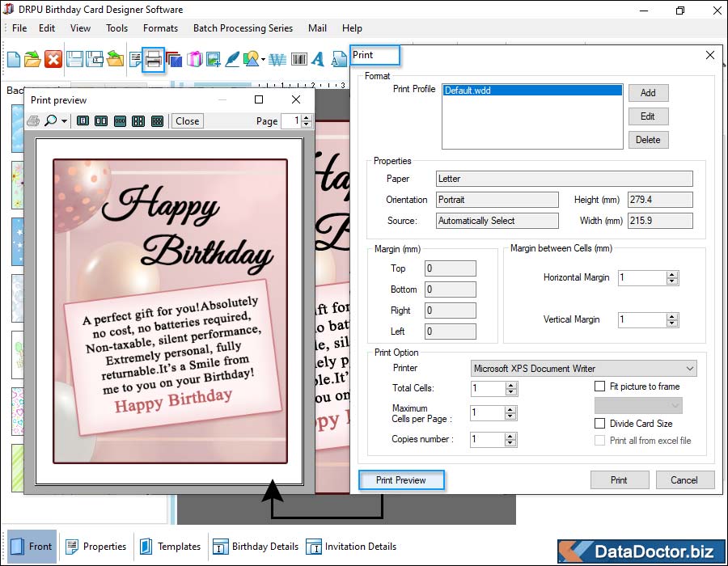
Task: Open the Tools menu
Action: click(x=116, y=28)
